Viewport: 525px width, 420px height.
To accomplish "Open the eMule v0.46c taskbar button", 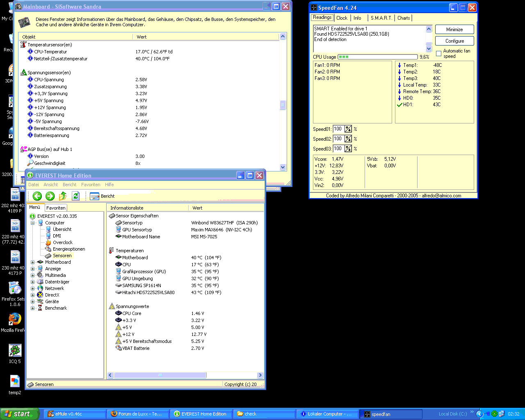I will tap(75, 414).
